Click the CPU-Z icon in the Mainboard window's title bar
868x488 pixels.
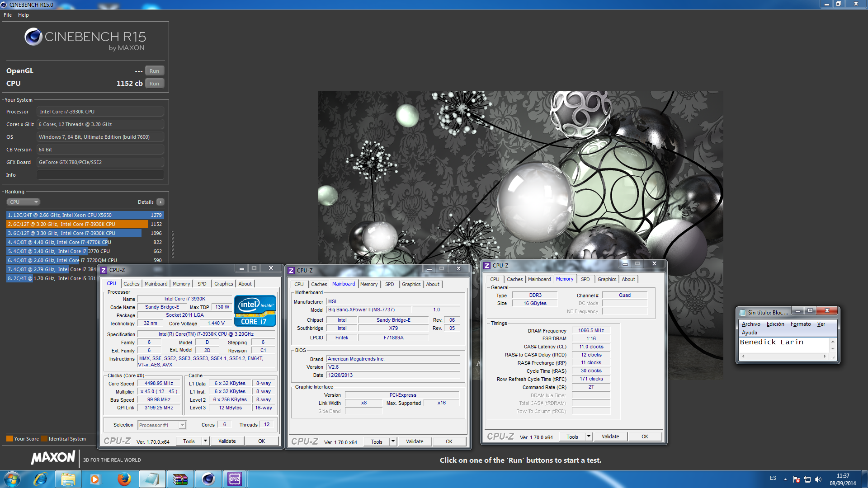click(x=291, y=271)
